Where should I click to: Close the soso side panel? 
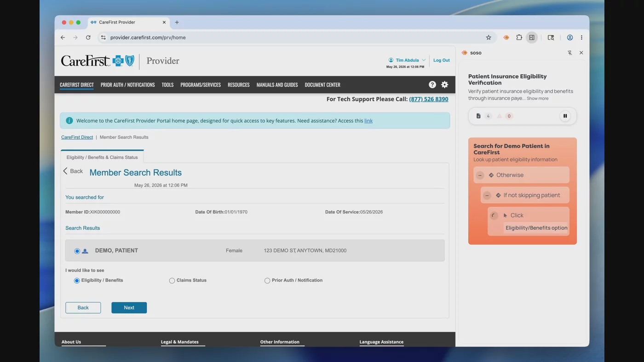click(x=581, y=53)
